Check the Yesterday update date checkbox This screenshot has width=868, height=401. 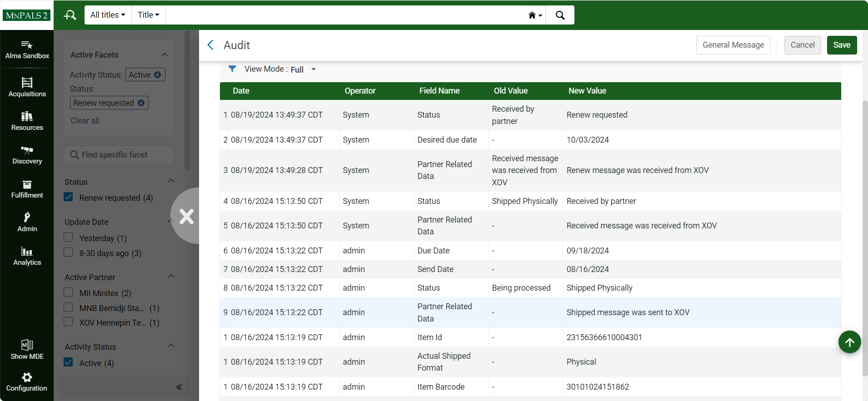pos(69,238)
